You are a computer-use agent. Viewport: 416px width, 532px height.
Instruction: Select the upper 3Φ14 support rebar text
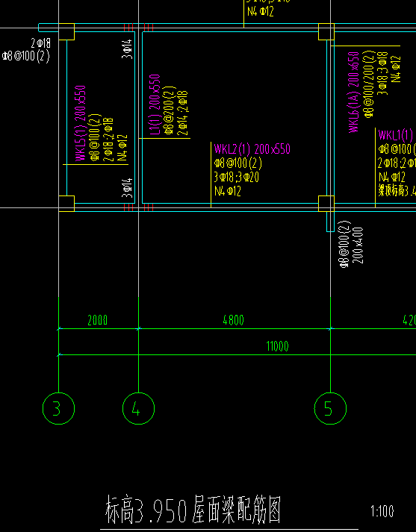[127, 48]
